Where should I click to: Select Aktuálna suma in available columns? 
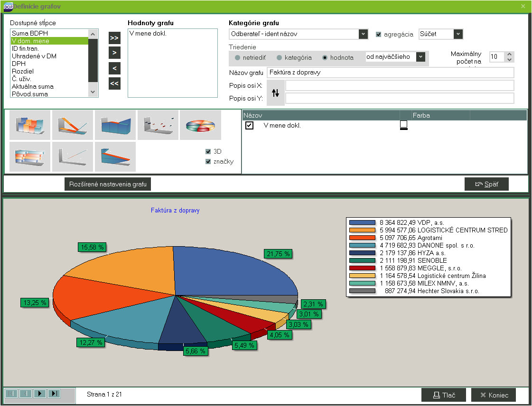(32, 86)
